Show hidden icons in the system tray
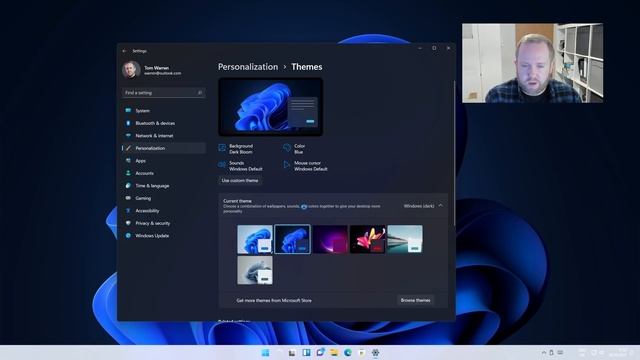The width and height of the screenshot is (640, 360). pos(544,353)
